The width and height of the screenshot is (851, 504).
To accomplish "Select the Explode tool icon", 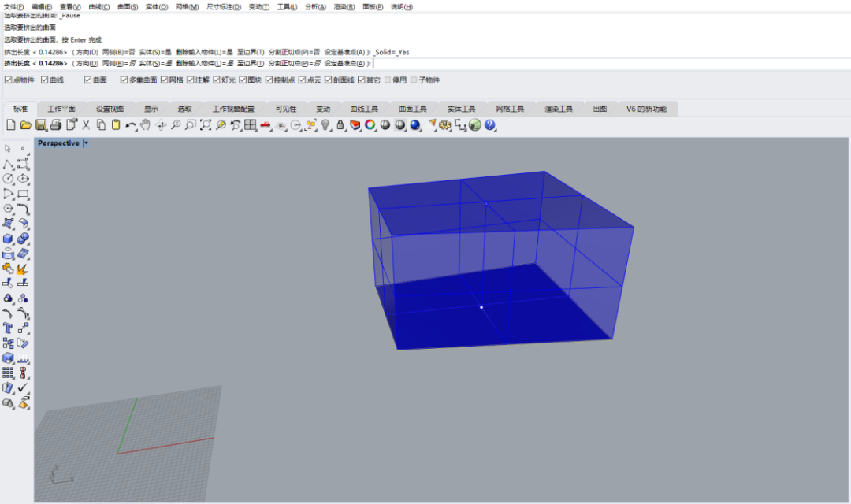I will click(23, 269).
